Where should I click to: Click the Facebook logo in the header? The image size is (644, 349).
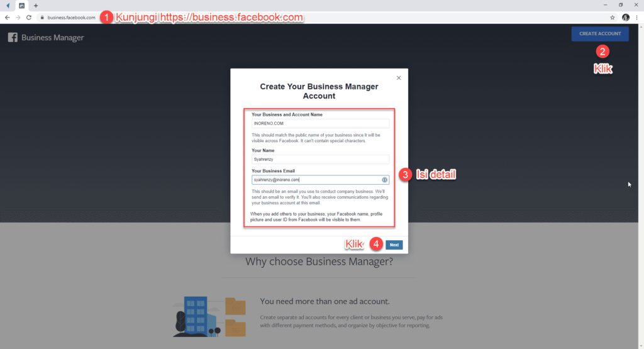pos(13,38)
